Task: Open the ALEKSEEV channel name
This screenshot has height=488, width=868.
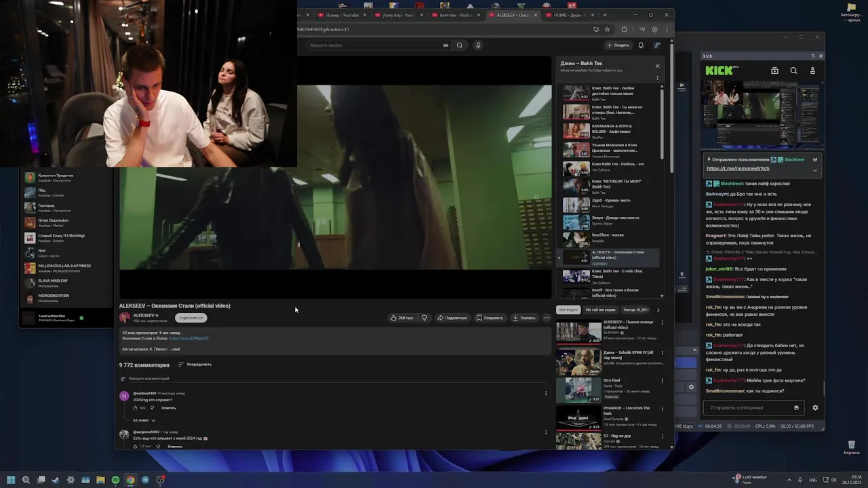Action: pyautogui.click(x=143, y=315)
